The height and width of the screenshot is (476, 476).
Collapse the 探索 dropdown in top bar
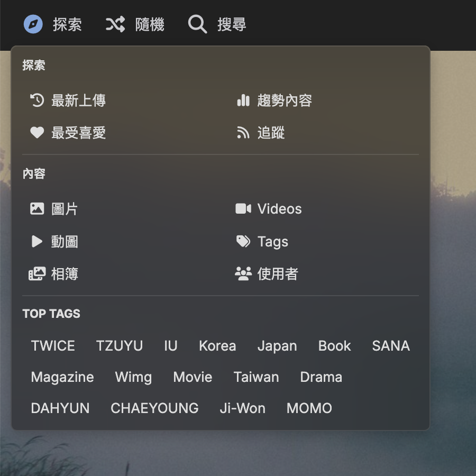(67, 24)
